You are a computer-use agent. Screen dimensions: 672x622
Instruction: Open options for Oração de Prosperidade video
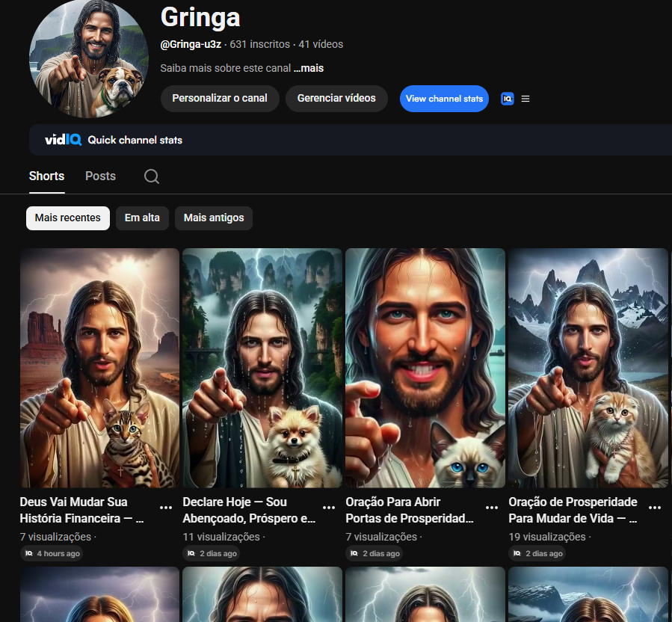(655, 508)
